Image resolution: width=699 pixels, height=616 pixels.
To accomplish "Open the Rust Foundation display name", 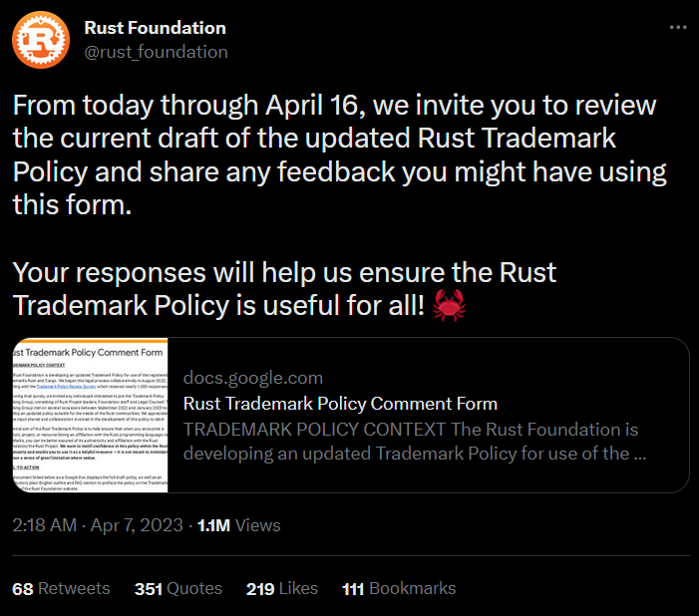I will pyautogui.click(x=156, y=28).
